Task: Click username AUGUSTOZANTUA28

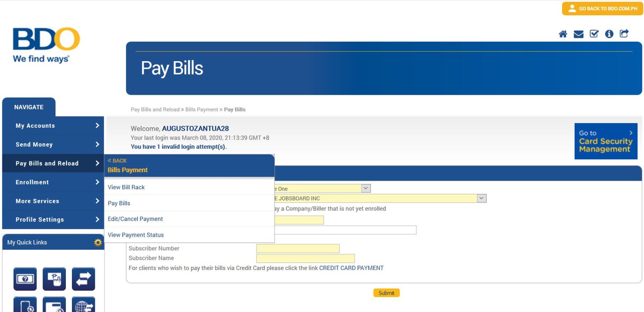Action: click(x=195, y=128)
